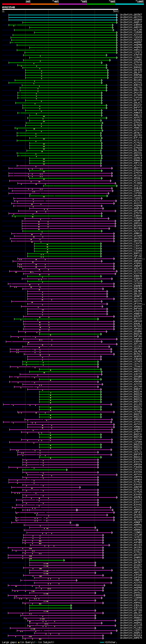The height and width of the screenshot is (644, 146).
Task: Open hit UniRef100_Q3B9U4
Action: pyautogui.click(x=131, y=25)
